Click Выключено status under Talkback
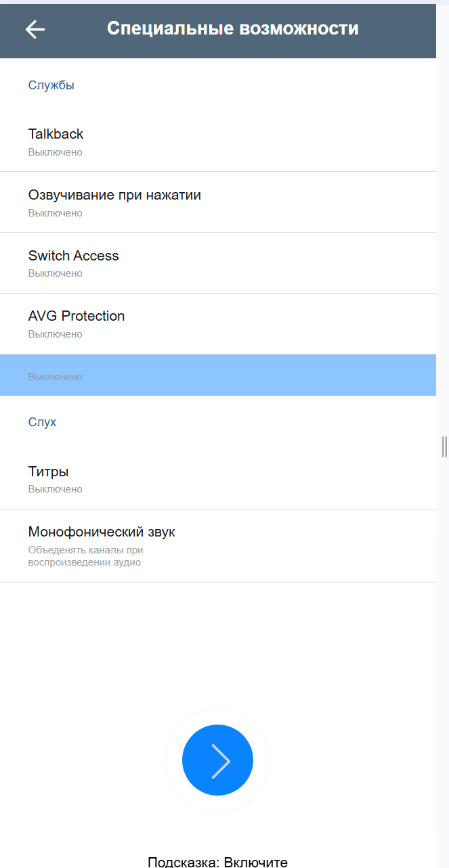 (x=56, y=152)
